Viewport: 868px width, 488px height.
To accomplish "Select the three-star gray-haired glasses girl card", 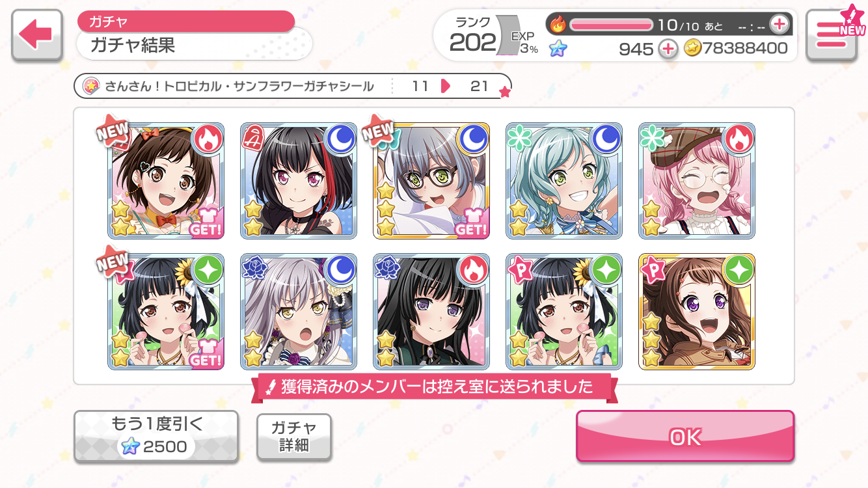I will coord(431,181).
